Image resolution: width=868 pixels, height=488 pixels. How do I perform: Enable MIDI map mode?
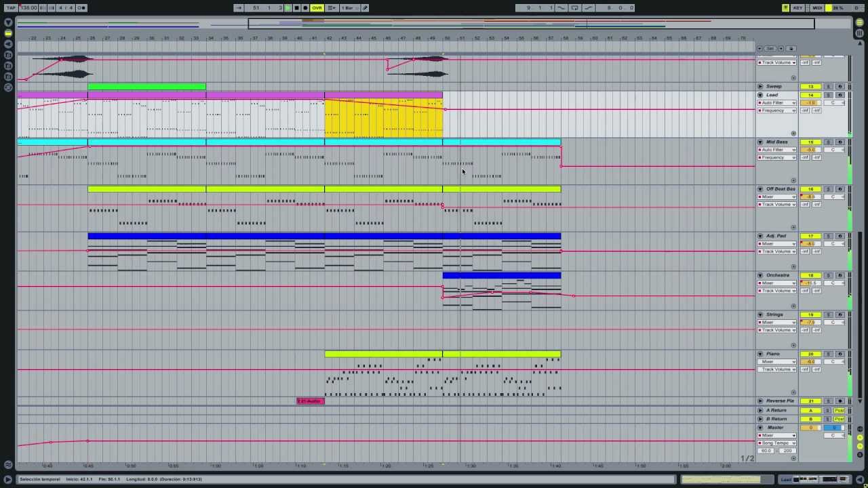pos(817,7)
